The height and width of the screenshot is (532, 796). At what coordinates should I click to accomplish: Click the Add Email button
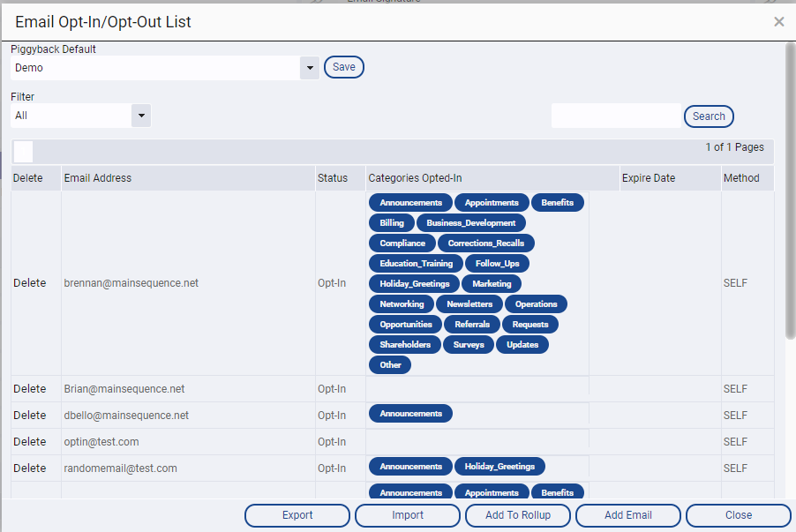(628, 515)
